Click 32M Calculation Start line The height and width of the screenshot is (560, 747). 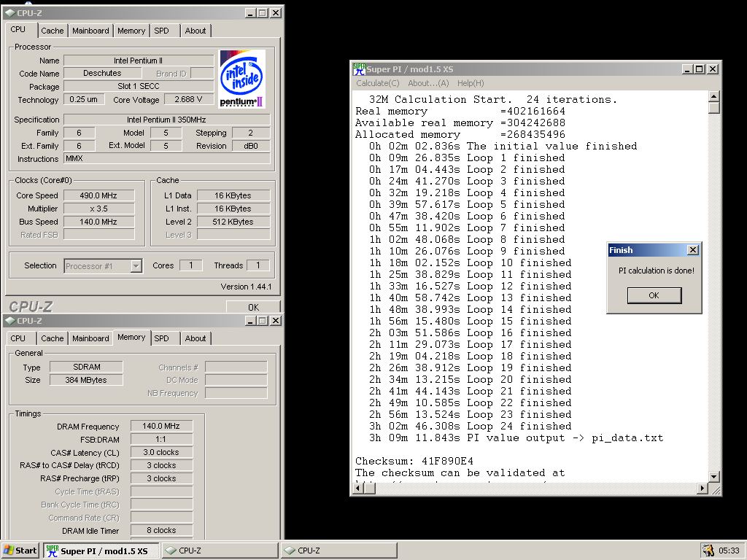tap(493, 99)
